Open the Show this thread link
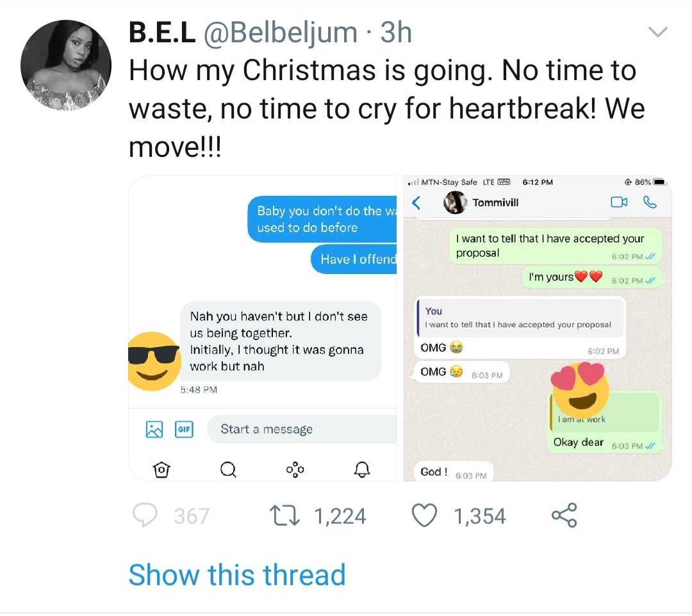 click(x=237, y=574)
